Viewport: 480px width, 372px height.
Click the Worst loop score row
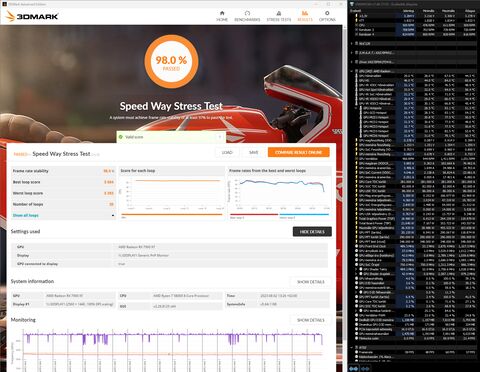click(x=63, y=193)
